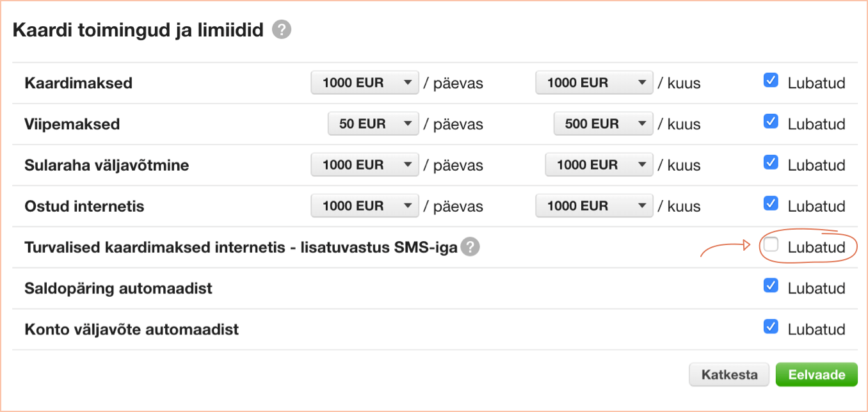Click the Katkesta button
The height and width of the screenshot is (412, 868).
point(730,375)
